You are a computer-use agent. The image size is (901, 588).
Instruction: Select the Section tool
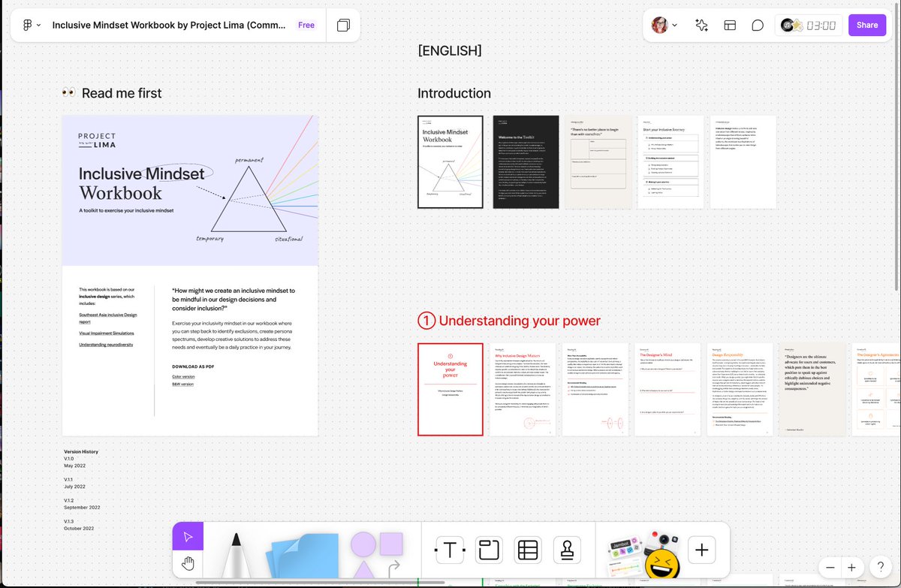[489, 550]
